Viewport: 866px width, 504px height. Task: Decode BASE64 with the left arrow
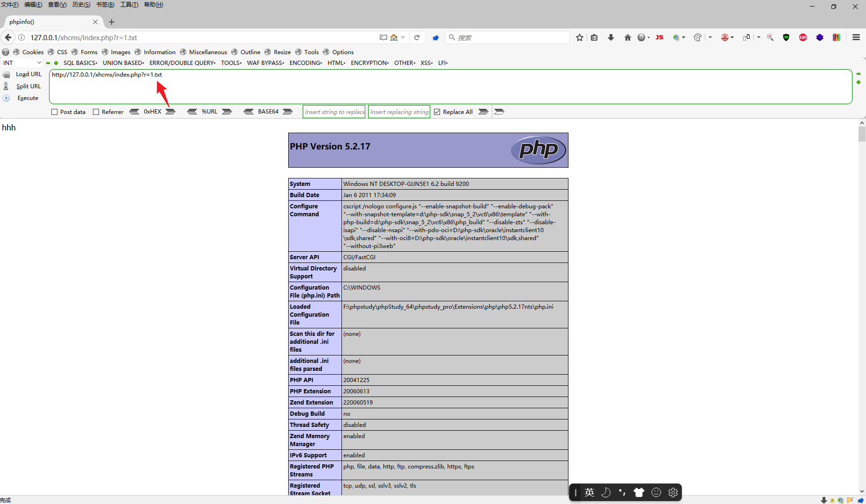(249, 112)
